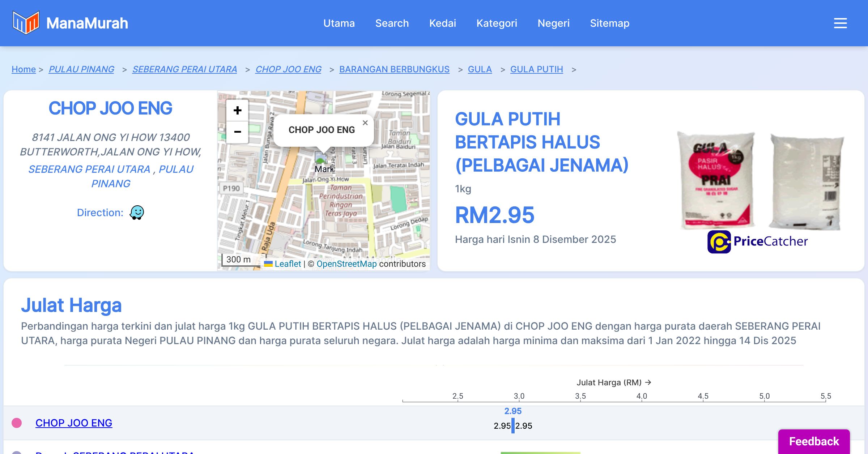Click the OpenStreetMap attribution link

coord(346,264)
